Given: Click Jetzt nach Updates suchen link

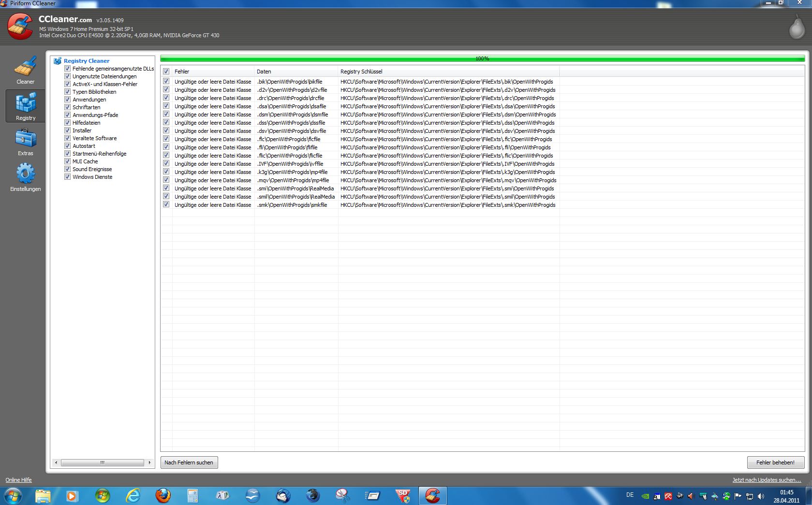Looking at the screenshot, I should (767, 480).
